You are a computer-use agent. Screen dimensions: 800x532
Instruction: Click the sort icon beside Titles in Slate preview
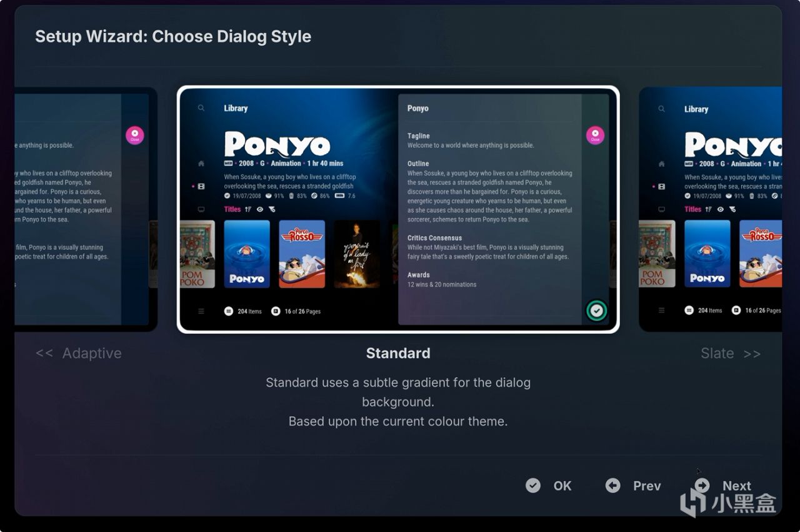(709, 210)
